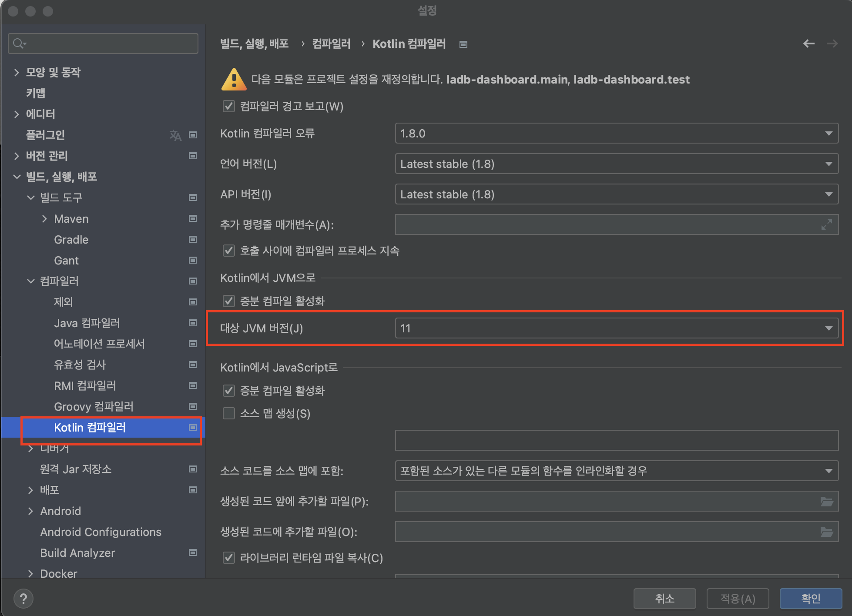Viewport: 852px width, 616px height.
Task: Enable 소스 맵 생성 checkbox
Action: [229, 413]
